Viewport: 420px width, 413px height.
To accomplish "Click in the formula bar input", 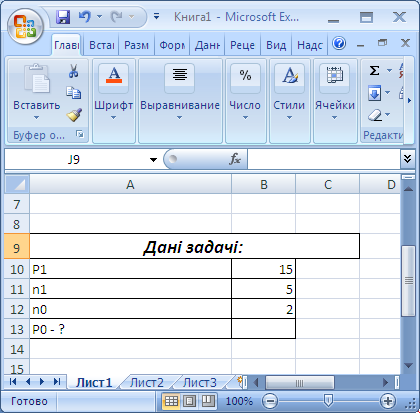I will (323, 159).
